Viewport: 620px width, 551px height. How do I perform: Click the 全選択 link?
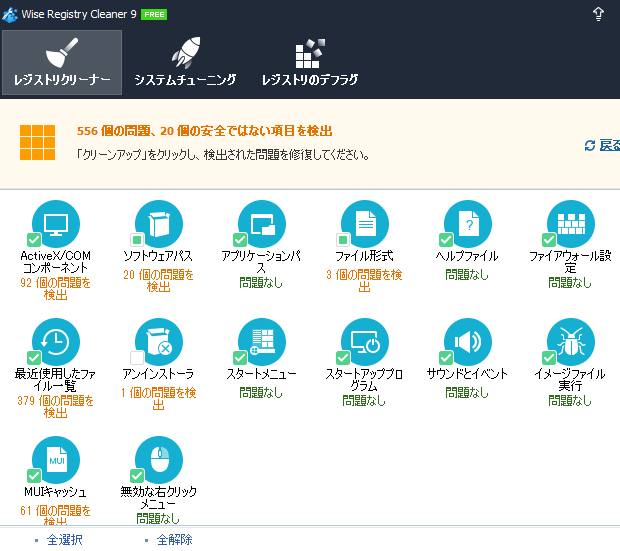64,540
